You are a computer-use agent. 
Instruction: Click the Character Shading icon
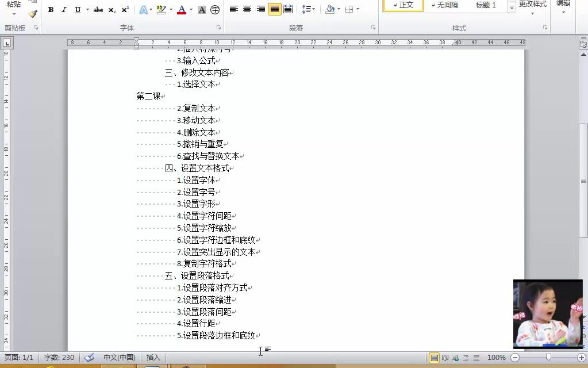coord(201,10)
